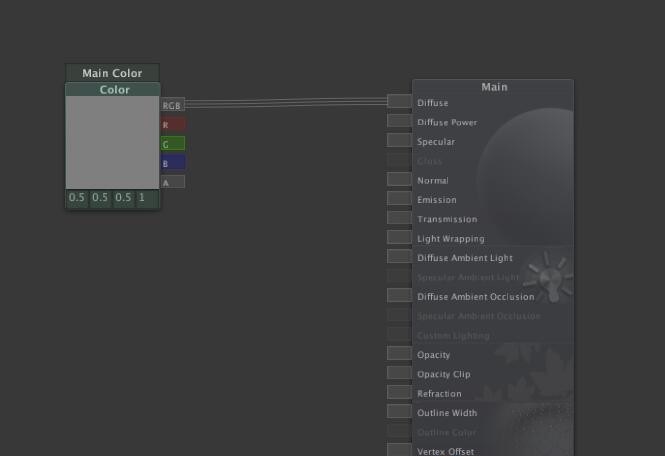Click the Normal input connector box
The height and width of the screenshot is (456, 665).
pyautogui.click(x=399, y=180)
